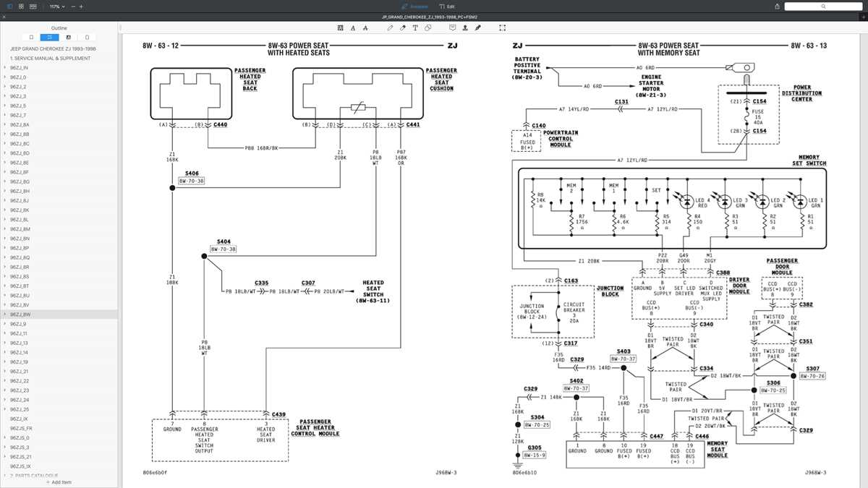Open the 117% zoom level dropdown
The width and height of the screenshot is (868, 488).
(57, 6)
